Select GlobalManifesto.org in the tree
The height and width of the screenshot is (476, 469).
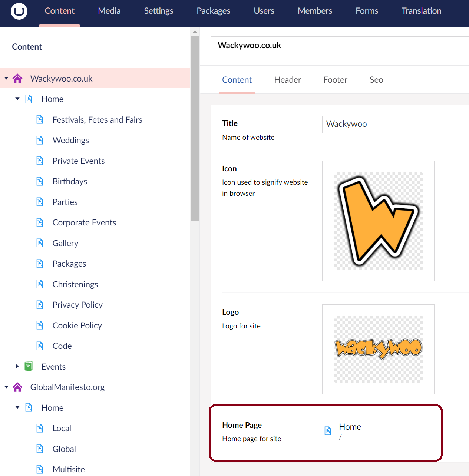tap(67, 387)
